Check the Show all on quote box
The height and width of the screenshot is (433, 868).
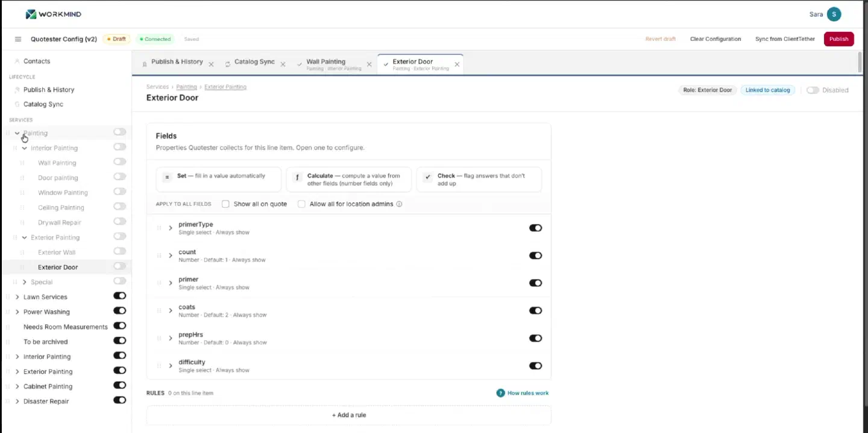point(225,204)
